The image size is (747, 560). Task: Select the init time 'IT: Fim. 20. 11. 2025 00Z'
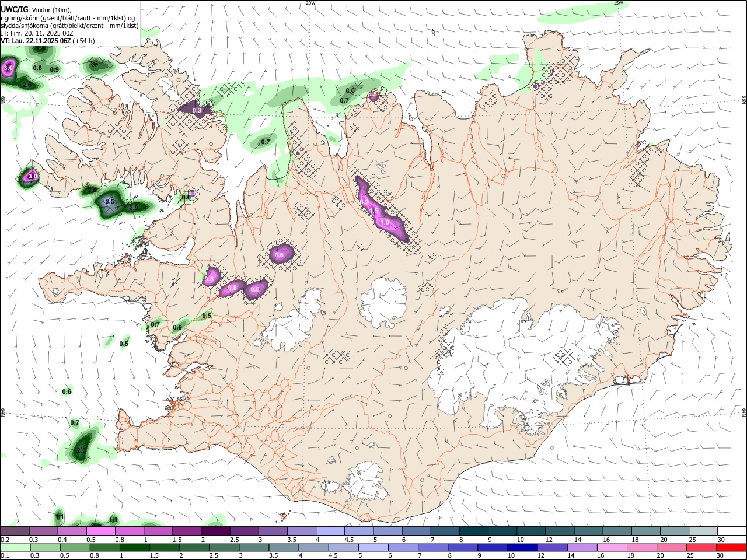pos(37,33)
